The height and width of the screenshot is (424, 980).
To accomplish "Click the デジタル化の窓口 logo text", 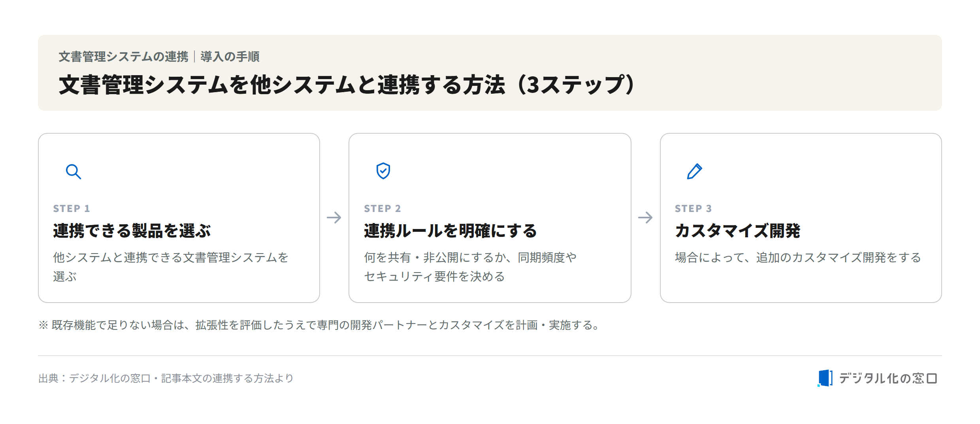I will [x=888, y=379].
